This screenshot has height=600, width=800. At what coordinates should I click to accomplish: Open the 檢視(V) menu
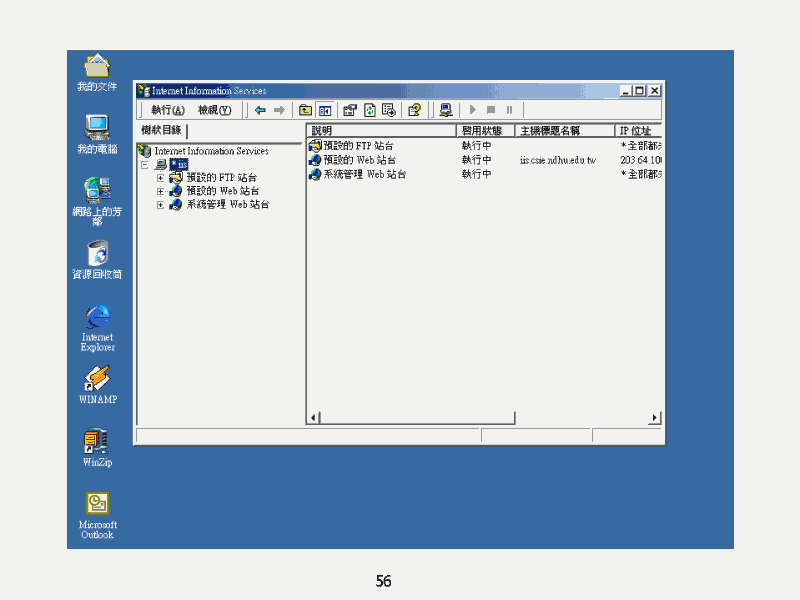[215, 110]
